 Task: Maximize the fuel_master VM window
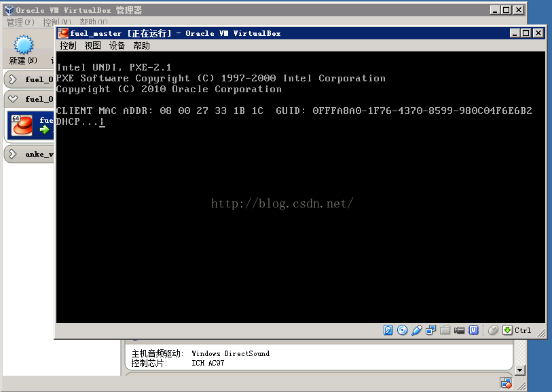526,33
